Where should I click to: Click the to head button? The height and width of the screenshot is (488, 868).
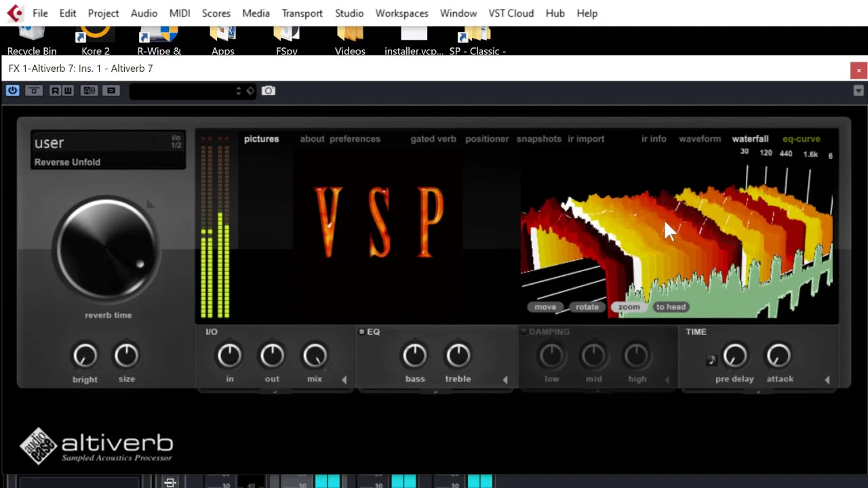(x=671, y=307)
